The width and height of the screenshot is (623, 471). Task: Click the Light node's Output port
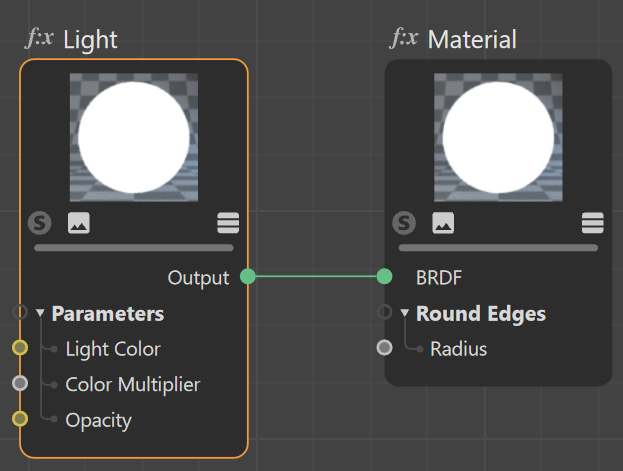pos(248,277)
